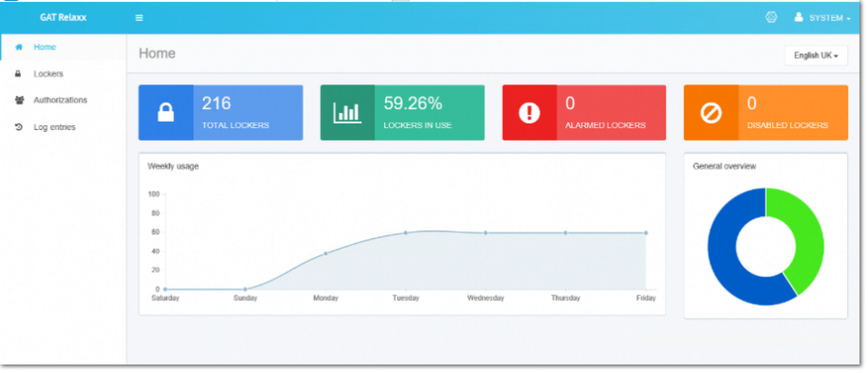
Task: Click the GAT Relaxx brand link
Action: (x=63, y=17)
